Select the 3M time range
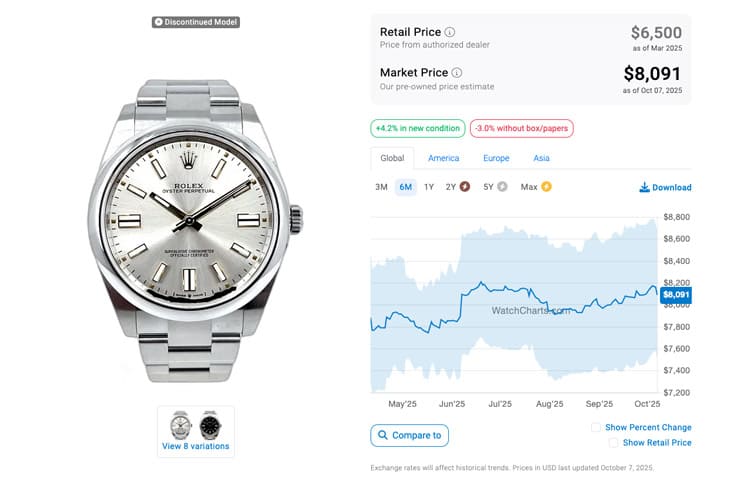Screen dimensions: 730x482 pos(381,187)
